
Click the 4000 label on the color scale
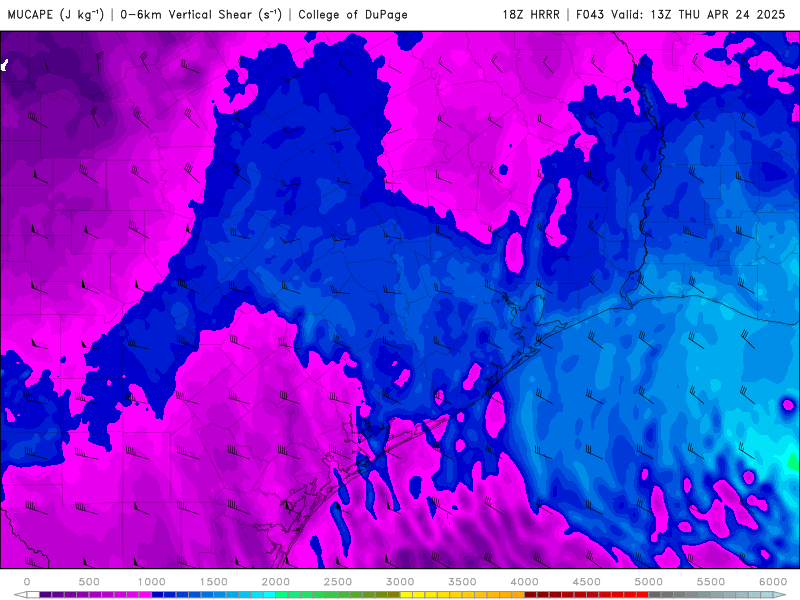click(x=524, y=582)
